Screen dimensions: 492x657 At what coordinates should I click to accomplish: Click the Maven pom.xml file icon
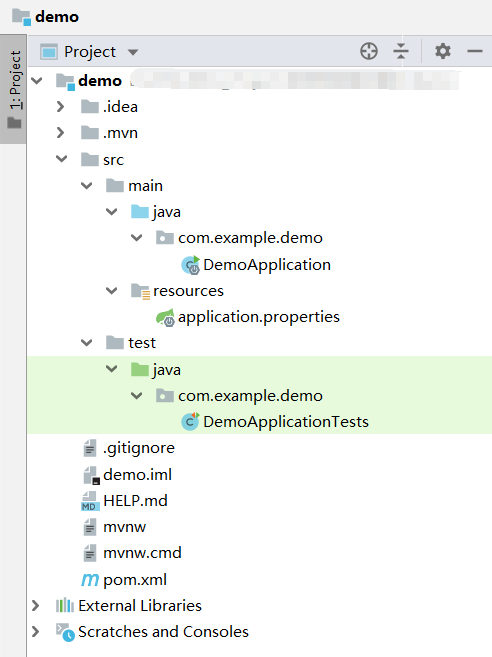click(90, 580)
